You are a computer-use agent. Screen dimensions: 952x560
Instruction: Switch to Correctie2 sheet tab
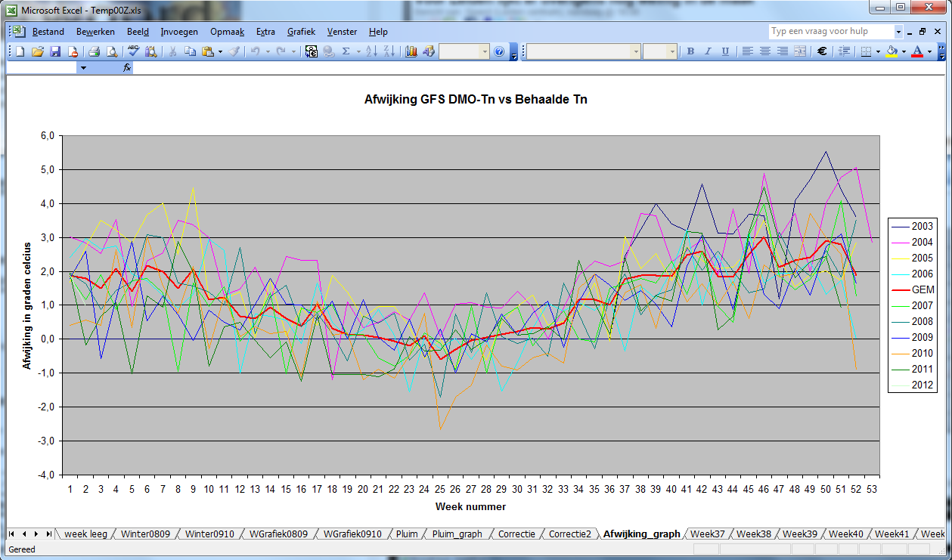(569, 534)
